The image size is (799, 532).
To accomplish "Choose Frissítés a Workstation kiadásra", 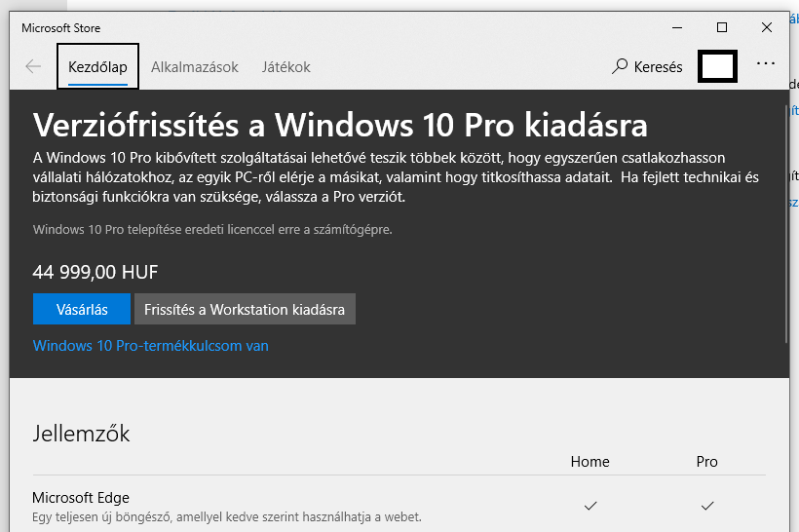I will 245,309.
